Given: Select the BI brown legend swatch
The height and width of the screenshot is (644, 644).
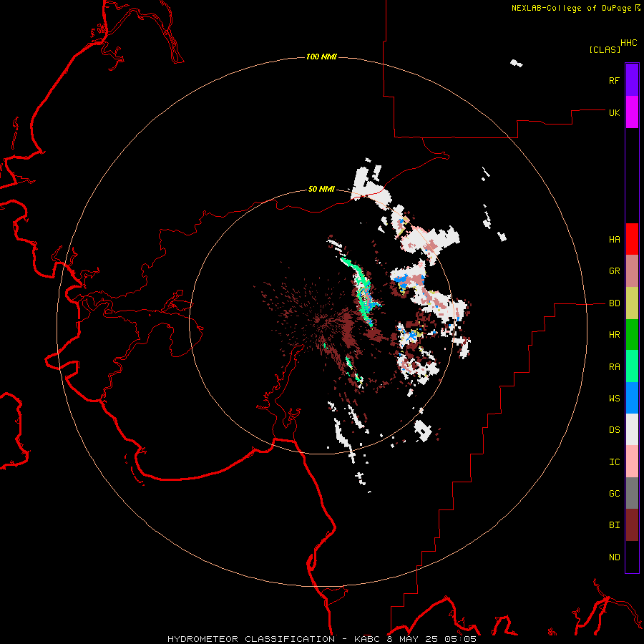Looking at the screenshot, I should click(x=632, y=525).
